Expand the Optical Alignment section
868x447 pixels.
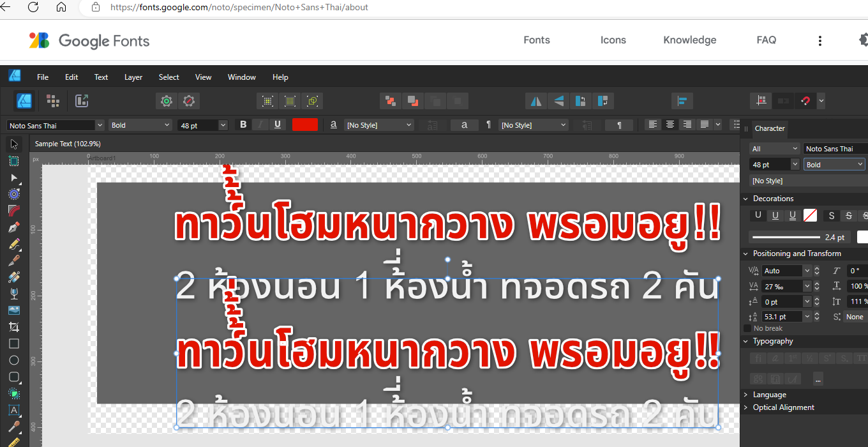click(x=745, y=407)
